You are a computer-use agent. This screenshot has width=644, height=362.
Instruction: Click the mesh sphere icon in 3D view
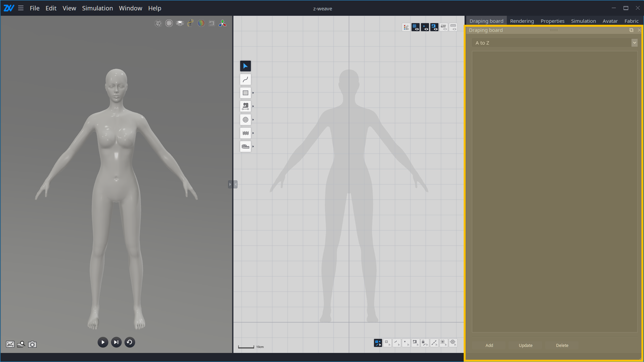(x=169, y=23)
